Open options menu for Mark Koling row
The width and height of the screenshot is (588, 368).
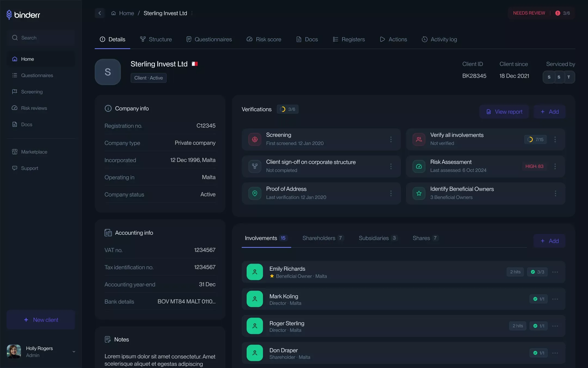coord(555,299)
